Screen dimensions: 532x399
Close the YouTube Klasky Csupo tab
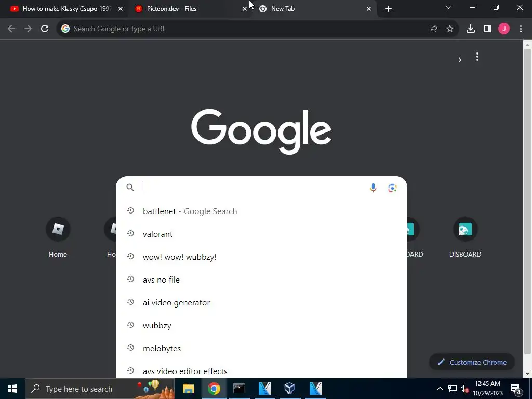121,9
